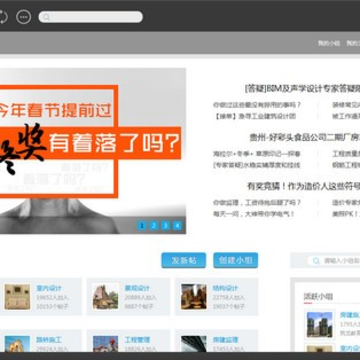Open the 房建监理 group thumbnail
360x360 pixels.
pyautogui.click(x=194, y=344)
